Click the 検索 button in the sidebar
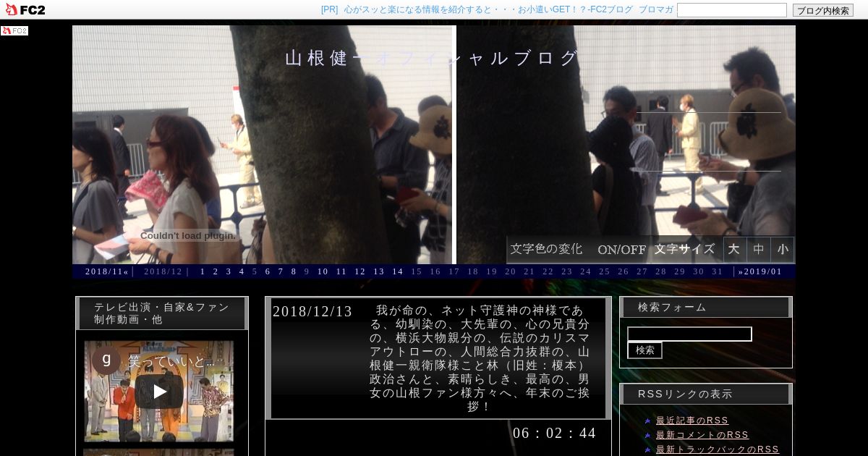The height and width of the screenshot is (456, 868). pos(644,350)
